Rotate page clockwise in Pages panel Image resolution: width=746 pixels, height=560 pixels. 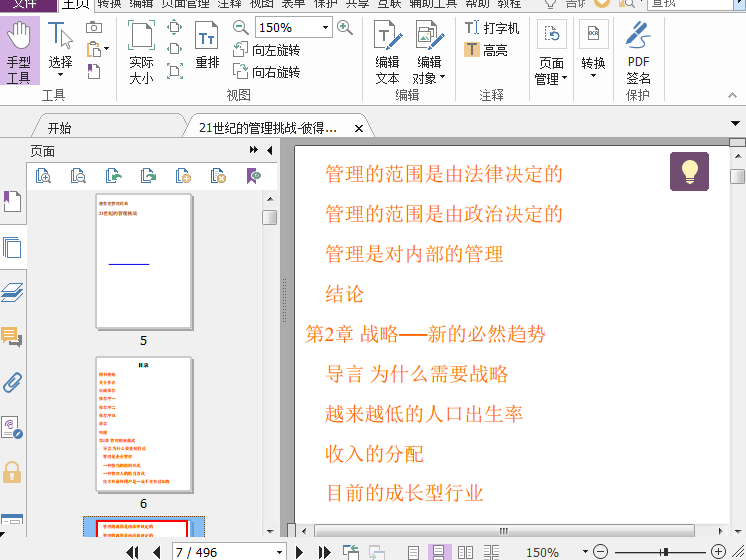(148, 176)
